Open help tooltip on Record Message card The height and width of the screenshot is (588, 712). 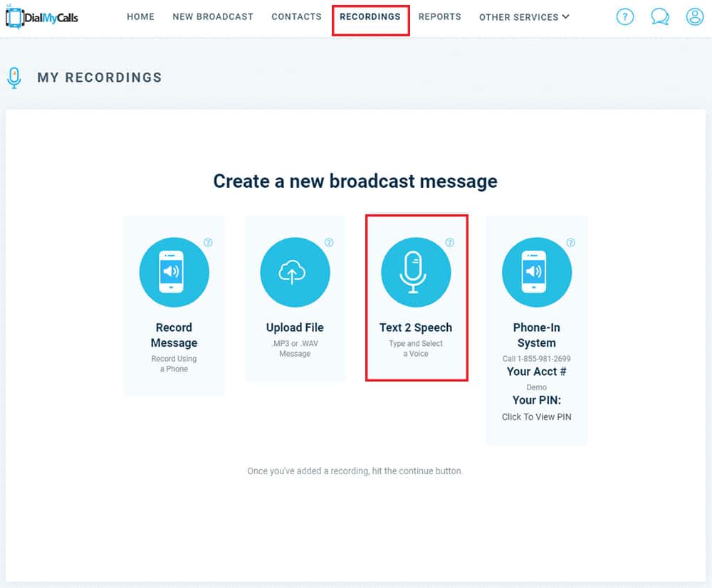(208, 243)
